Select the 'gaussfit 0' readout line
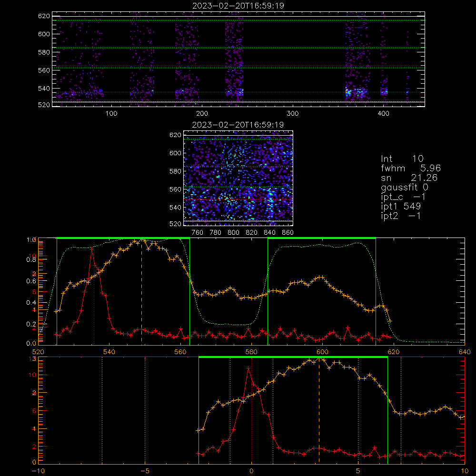Image resolution: width=476 pixels, height=476 pixels. (x=404, y=187)
